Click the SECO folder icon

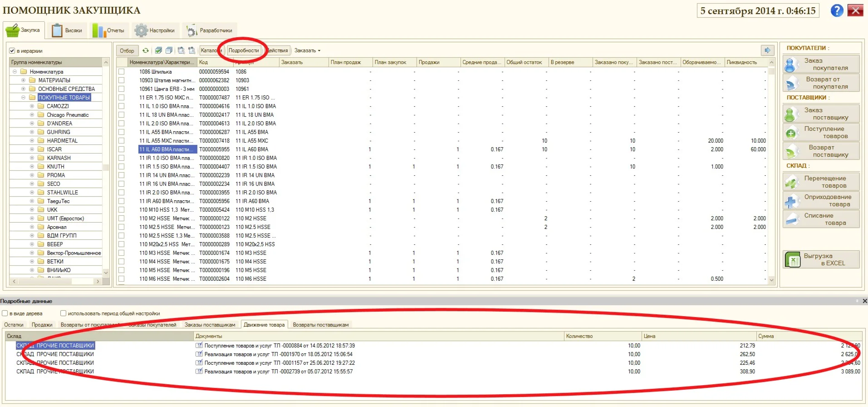(x=41, y=184)
